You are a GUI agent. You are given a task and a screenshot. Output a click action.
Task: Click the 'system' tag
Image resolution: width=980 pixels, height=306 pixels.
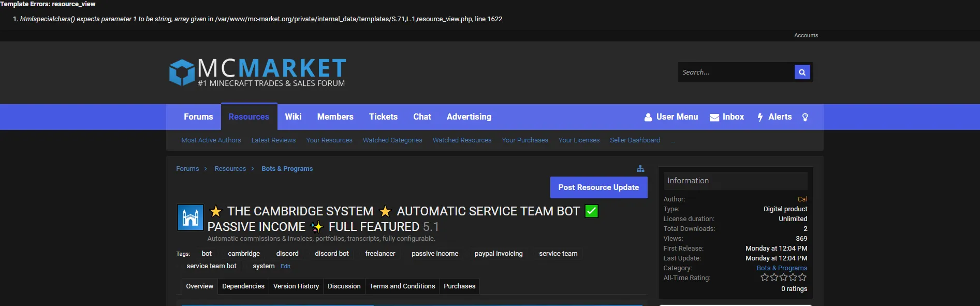click(264, 266)
